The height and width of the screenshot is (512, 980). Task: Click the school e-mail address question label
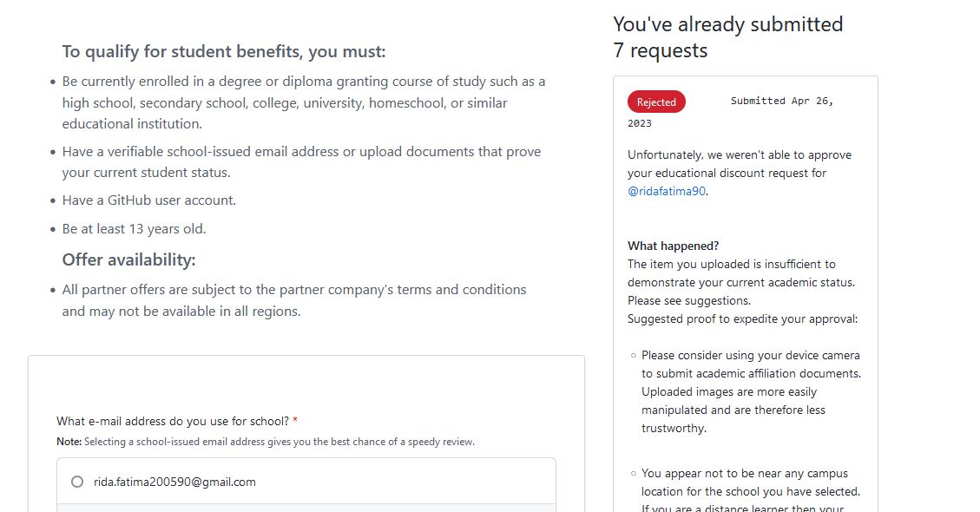pos(173,421)
